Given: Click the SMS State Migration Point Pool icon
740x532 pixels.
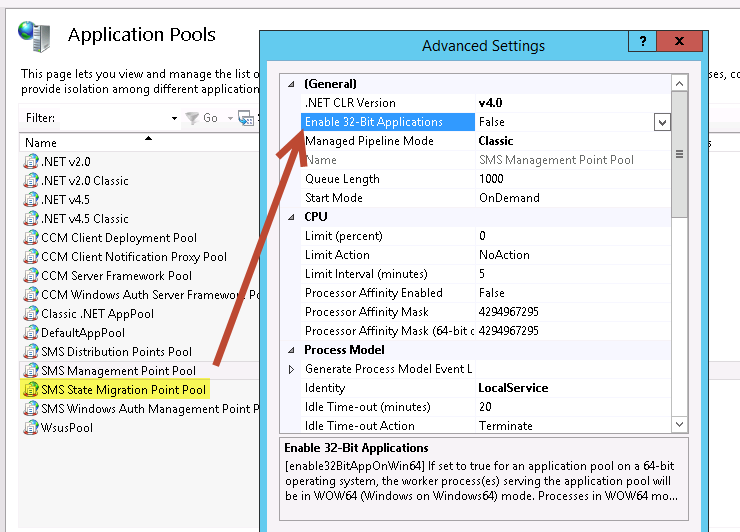Looking at the screenshot, I should pos(31,390).
